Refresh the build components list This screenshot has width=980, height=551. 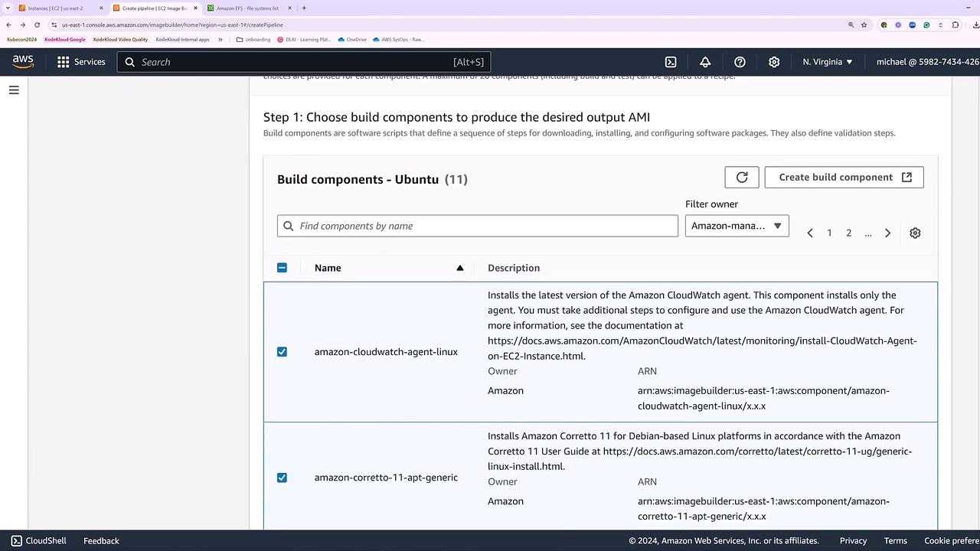[742, 177]
